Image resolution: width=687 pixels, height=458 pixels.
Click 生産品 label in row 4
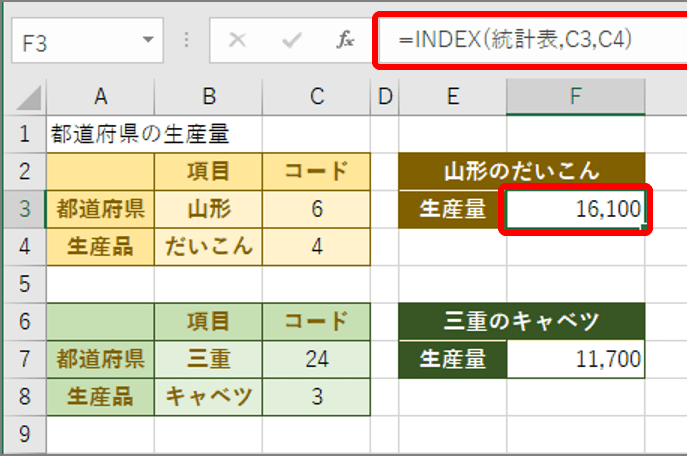100,247
